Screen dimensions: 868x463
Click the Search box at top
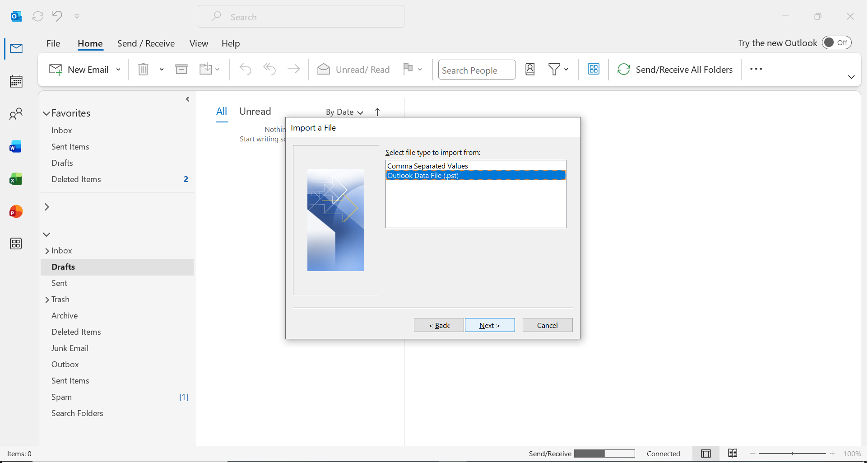pos(301,17)
